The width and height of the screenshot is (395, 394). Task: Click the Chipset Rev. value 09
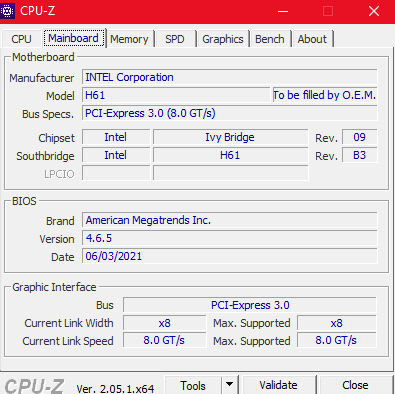point(360,137)
